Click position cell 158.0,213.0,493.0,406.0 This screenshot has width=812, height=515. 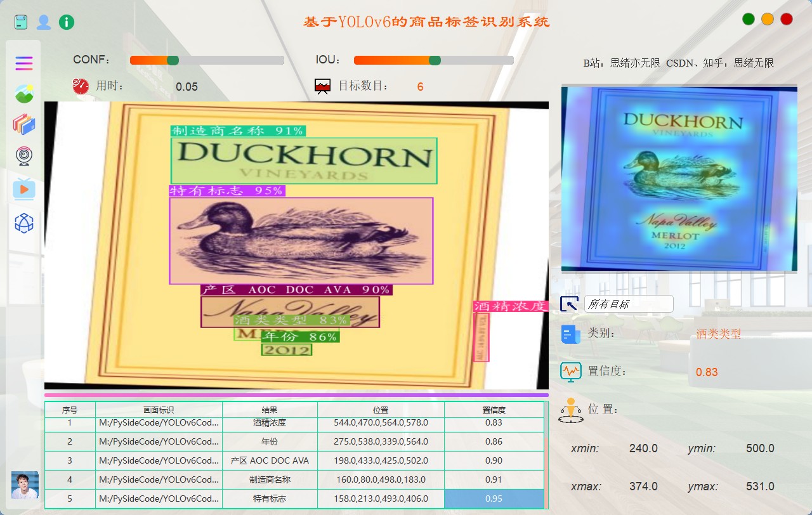(381, 499)
